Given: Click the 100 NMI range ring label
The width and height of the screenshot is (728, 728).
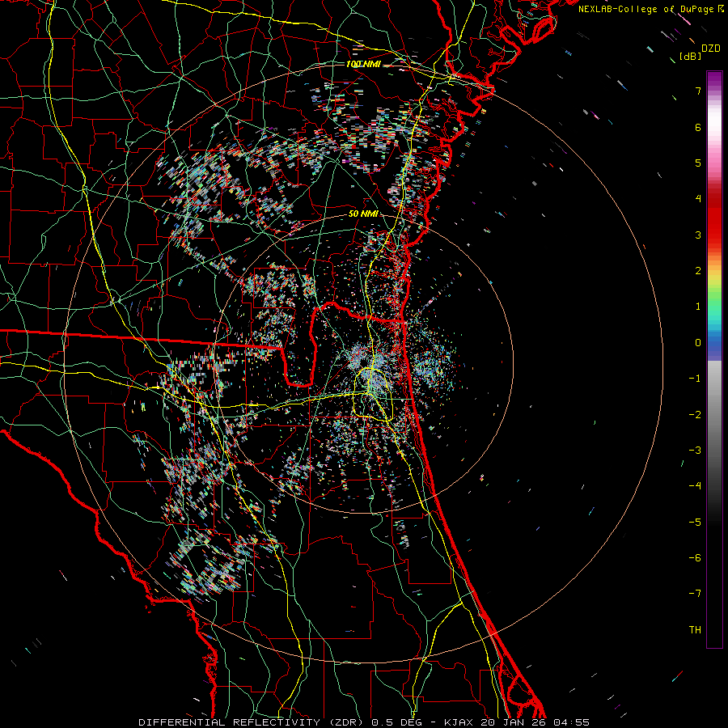Looking at the screenshot, I should pyautogui.click(x=363, y=64).
